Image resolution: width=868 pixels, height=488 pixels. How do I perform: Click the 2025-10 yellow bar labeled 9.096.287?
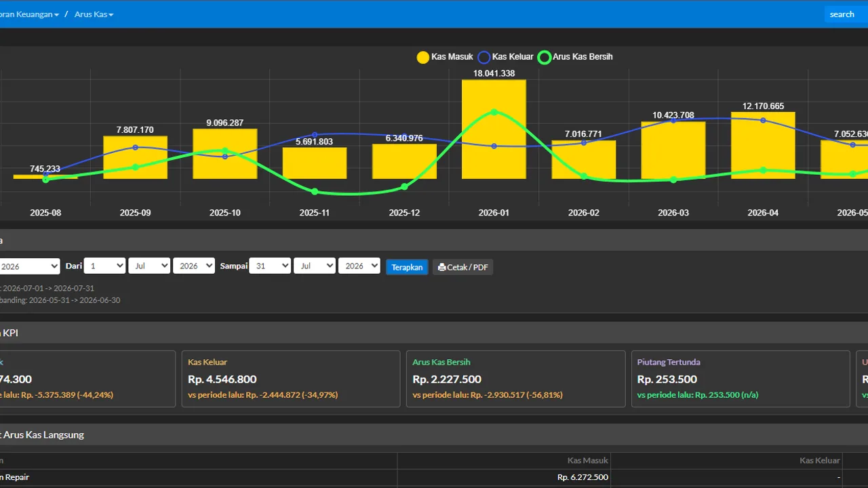tap(225, 154)
